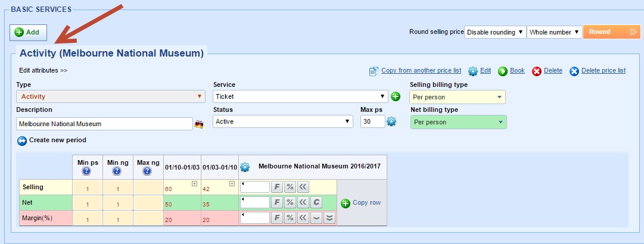644x244 pixels.
Task: Click Selling row Min ps cell
Action: click(88, 187)
